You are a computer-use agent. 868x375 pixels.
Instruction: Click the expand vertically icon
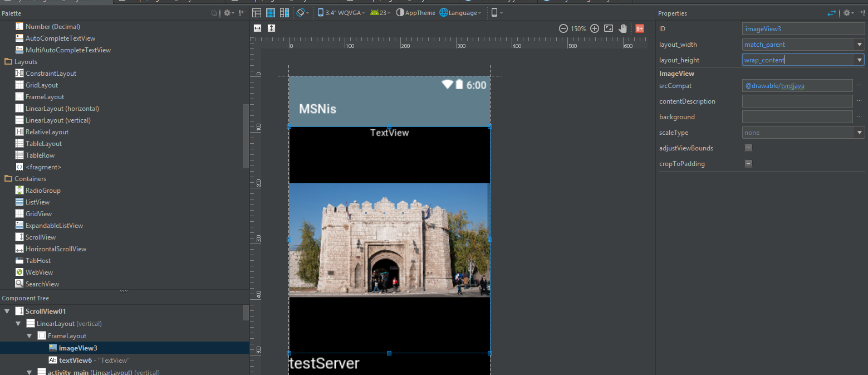click(x=271, y=28)
